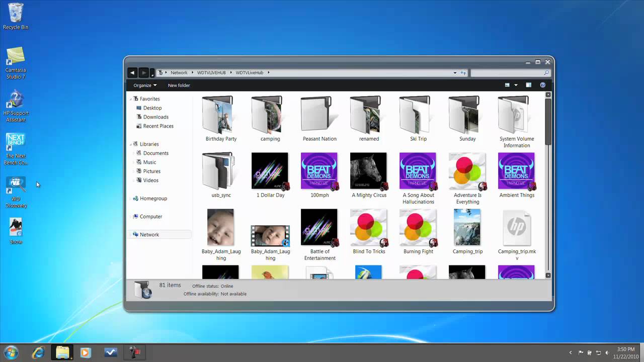The width and height of the screenshot is (644, 362).
Task: Open the address bar history dropdown
Action: click(x=455, y=72)
